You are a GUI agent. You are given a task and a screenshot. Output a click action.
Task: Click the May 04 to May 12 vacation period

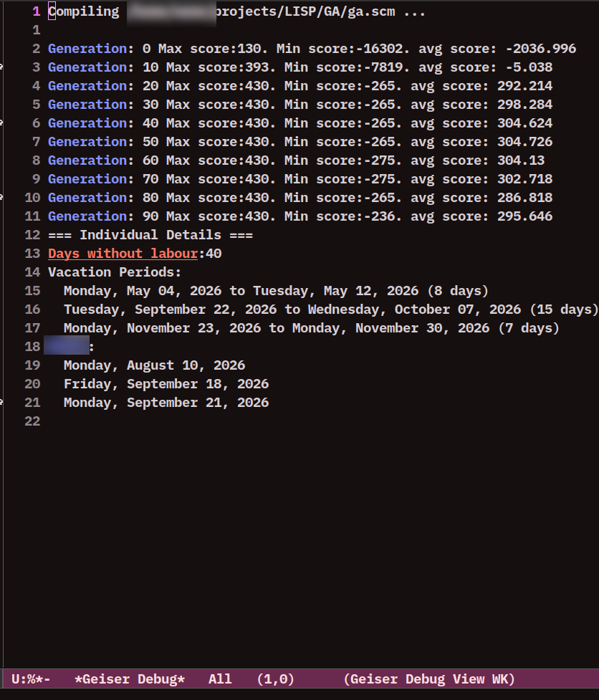tap(277, 291)
